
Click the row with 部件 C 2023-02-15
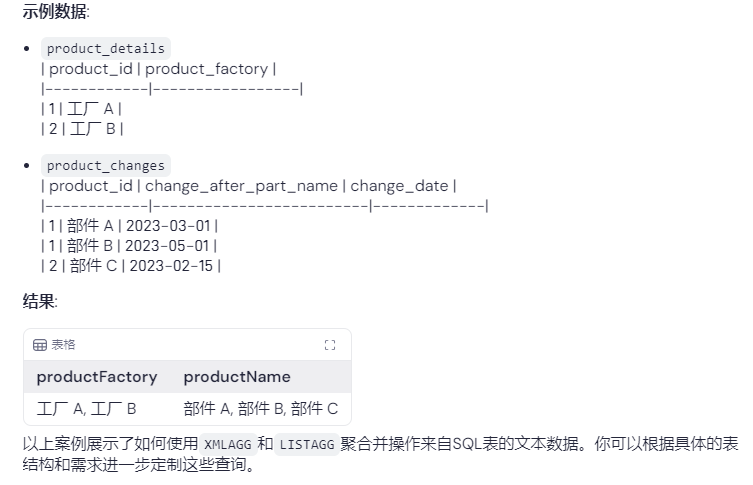[131, 266]
